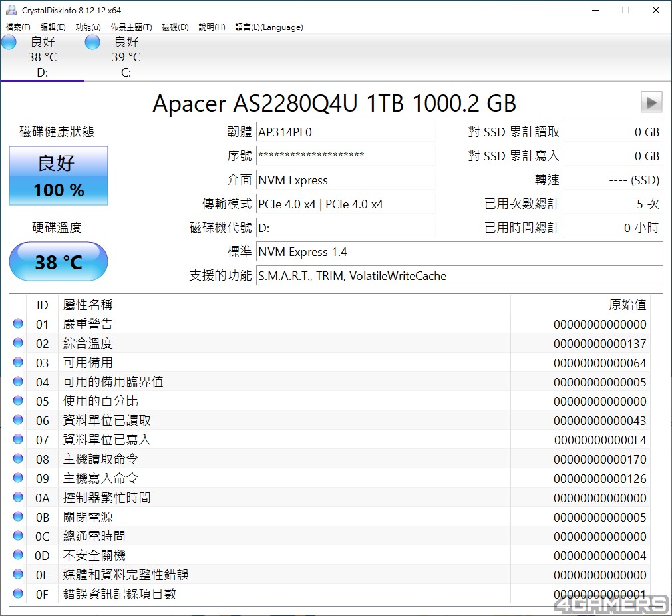Click the supported features field S.M.A.R.T., TRIM
The width and height of the screenshot is (672, 616).
tap(460, 276)
